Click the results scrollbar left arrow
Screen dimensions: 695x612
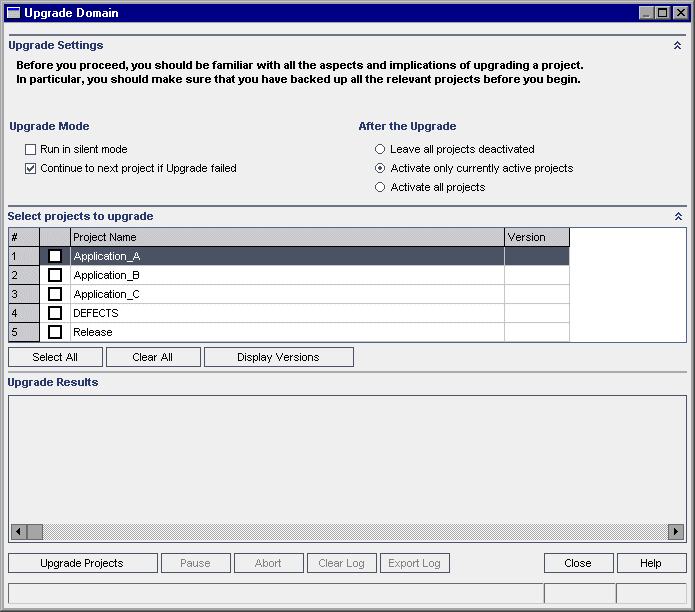[19, 532]
